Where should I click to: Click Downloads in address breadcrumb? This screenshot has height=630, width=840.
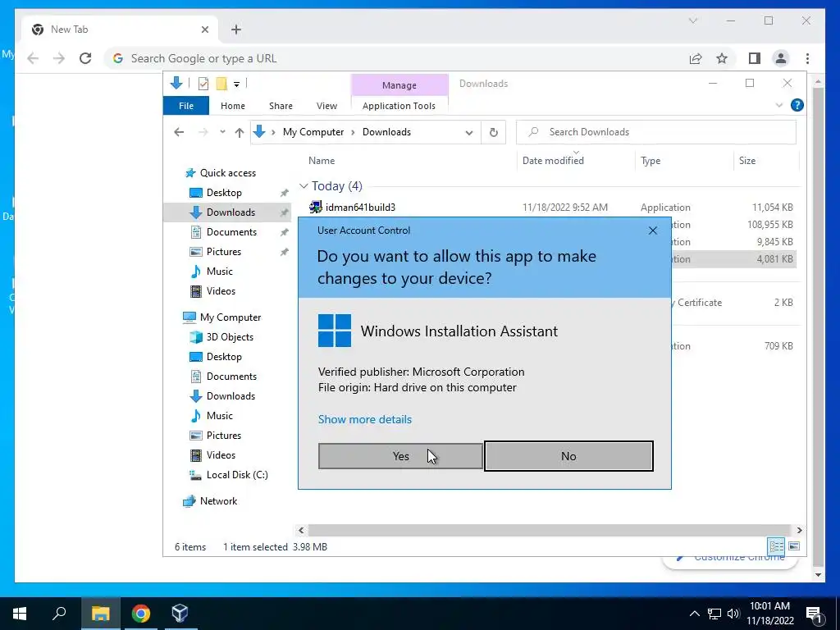386,132
